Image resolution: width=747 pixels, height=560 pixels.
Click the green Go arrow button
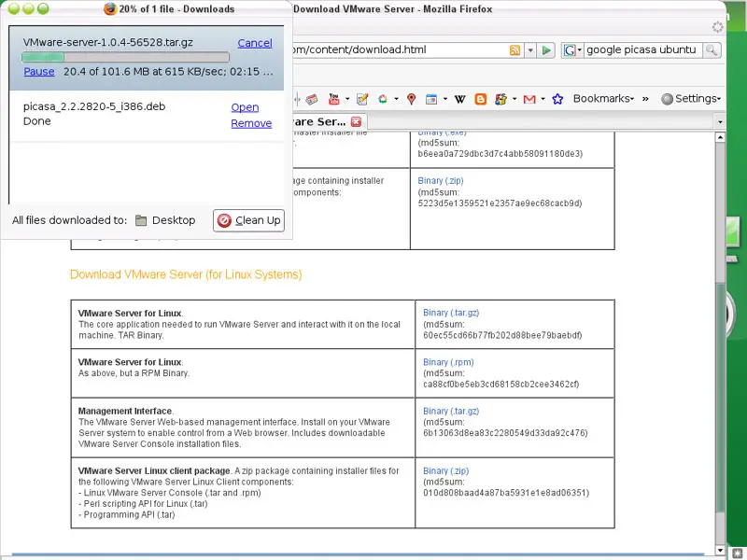pyautogui.click(x=546, y=50)
